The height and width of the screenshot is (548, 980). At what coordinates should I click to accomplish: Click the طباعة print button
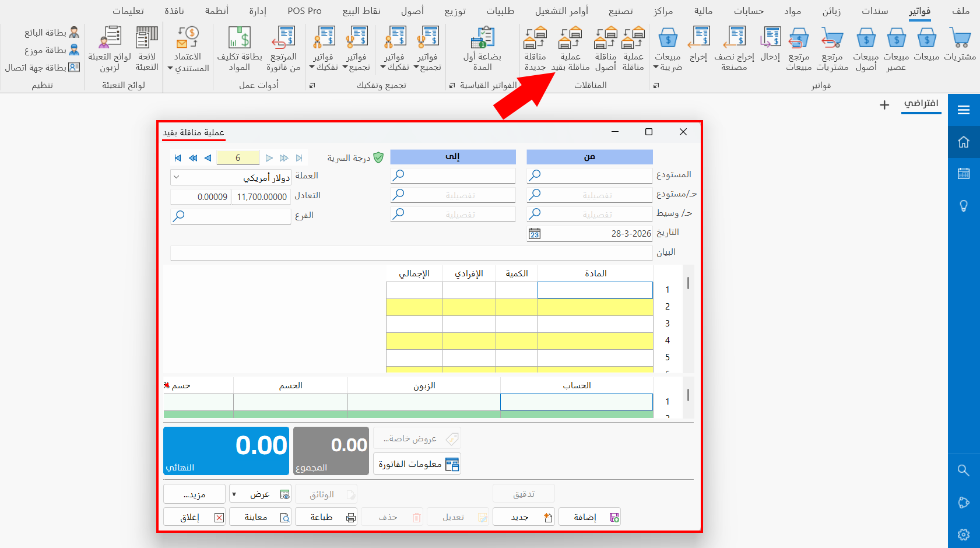(x=326, y=517)
